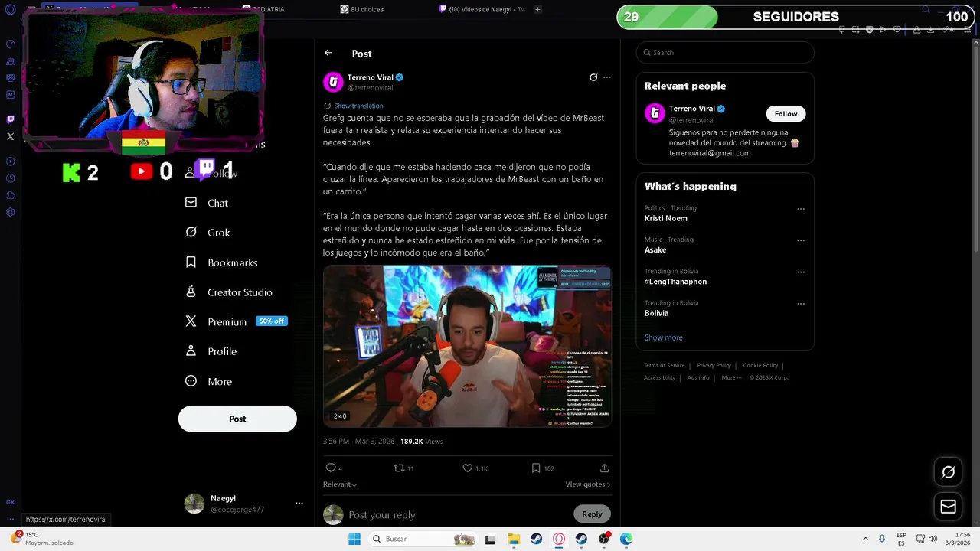Open the floating messages envelope button

[948, 507]
